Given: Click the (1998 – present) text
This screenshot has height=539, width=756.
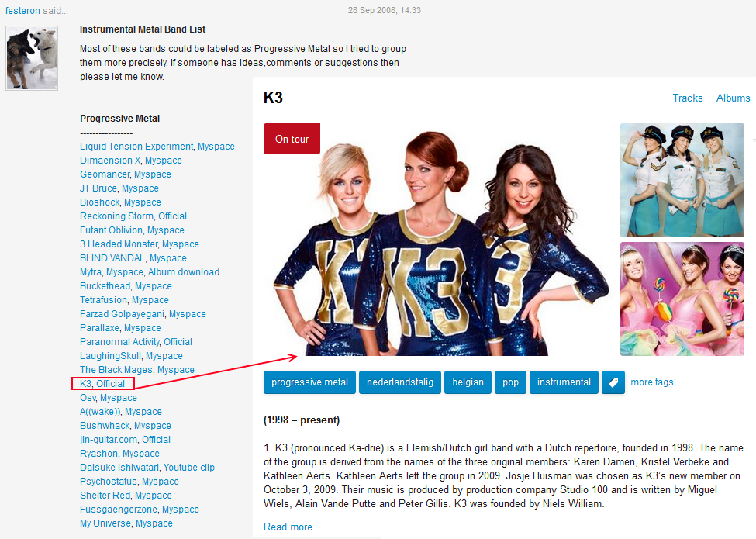Looking at the screenshot, I should click(x=302, y=420).
